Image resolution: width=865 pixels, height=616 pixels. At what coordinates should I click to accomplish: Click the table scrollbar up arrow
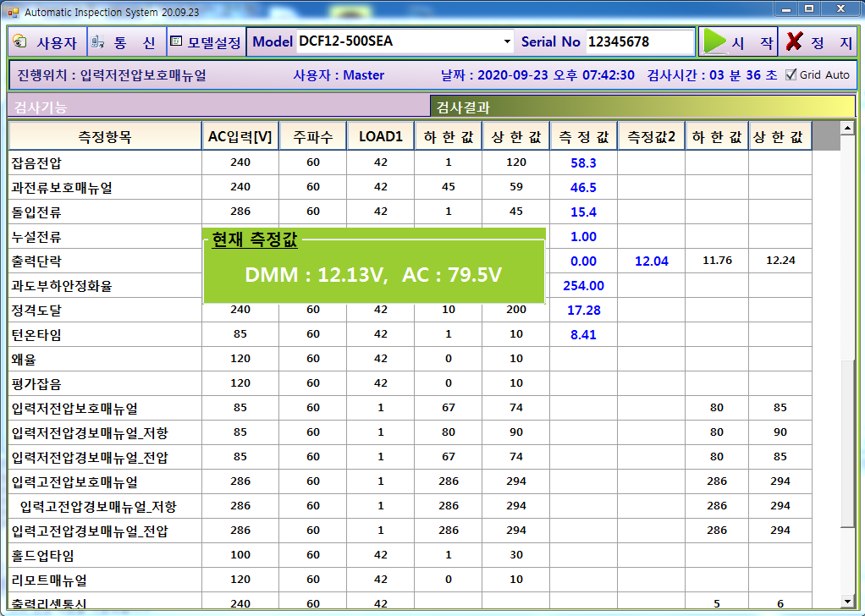point(847,128)
